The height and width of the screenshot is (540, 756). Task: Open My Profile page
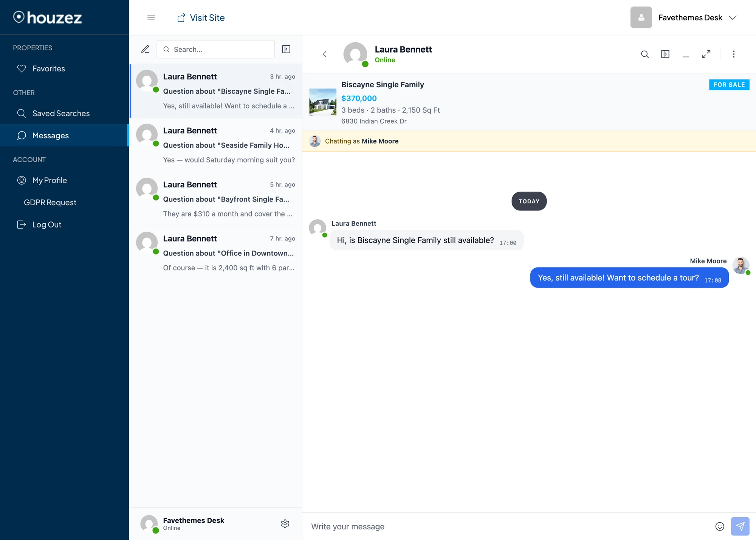pyautogui.click(x=64, y=180)
